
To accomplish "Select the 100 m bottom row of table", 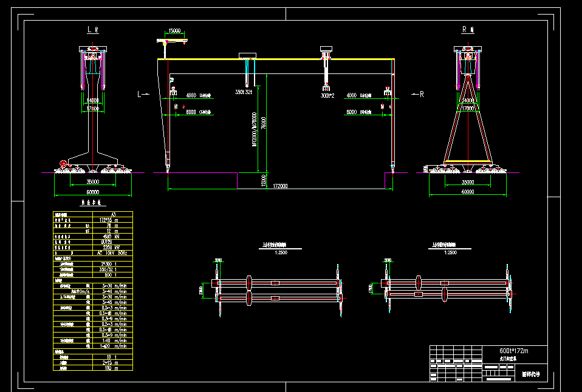I will click(x=93, y=368).
